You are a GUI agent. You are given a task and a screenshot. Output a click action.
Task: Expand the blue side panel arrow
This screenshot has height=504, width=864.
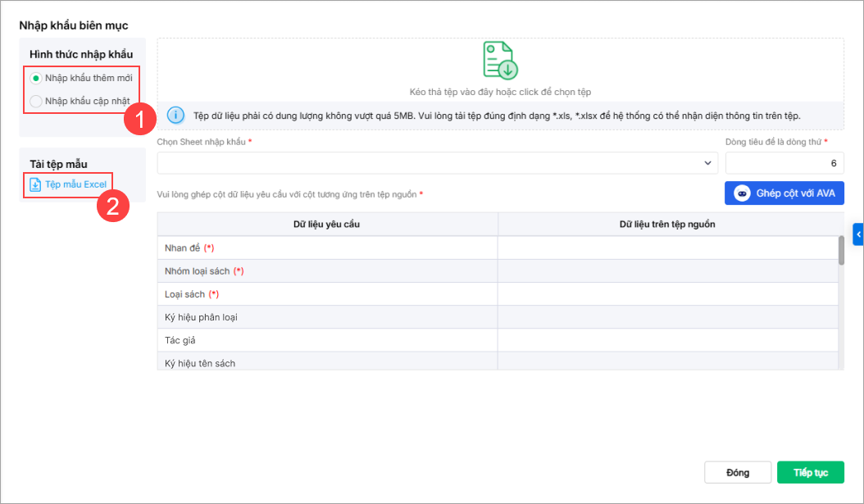pyautogui.click(x=858, y=234)
